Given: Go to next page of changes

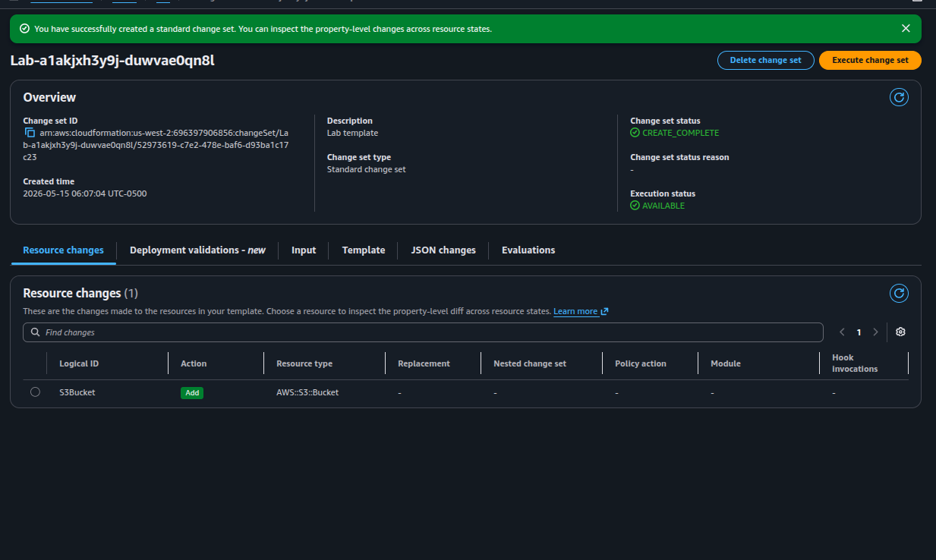Looking at the screenshot, I should (875, 332).
